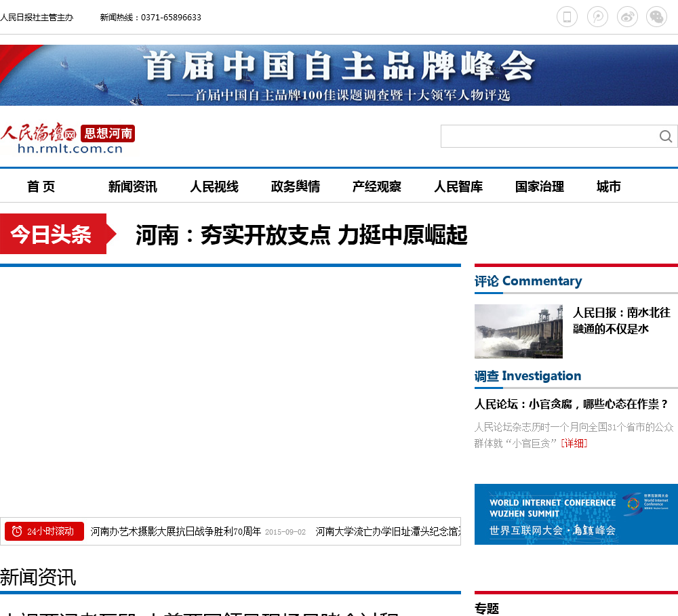Open ticker item 河南办艺术摄影大展抗日战争胜利70周年
The height and width of the screenshot is (616, 678).
(x=176, y=531)
